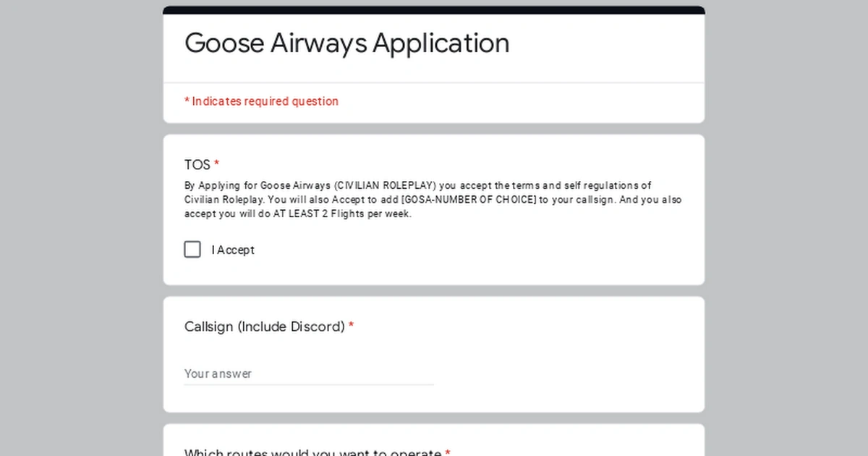Click the empty checkbox square beside I Accept
The height and width of the screenshot is (456, 868).
(192, 249)
